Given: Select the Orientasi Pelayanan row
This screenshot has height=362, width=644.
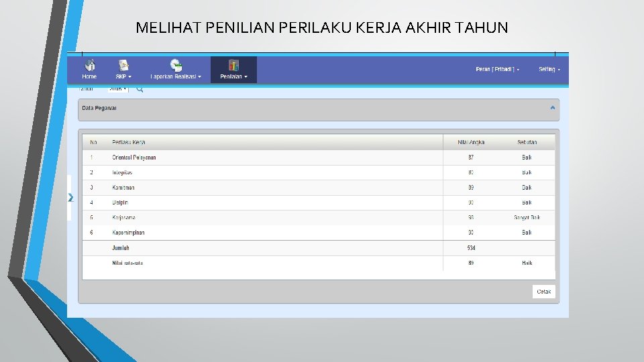Looking at the screenshot, I should pyautogui.click(x=319, y=158).
